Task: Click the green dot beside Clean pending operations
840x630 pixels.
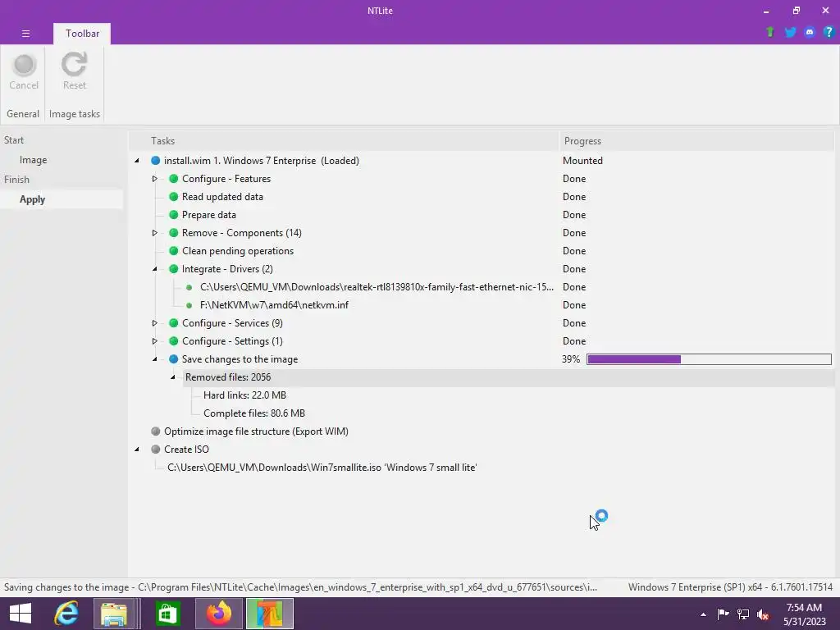Action: point(174,251)
